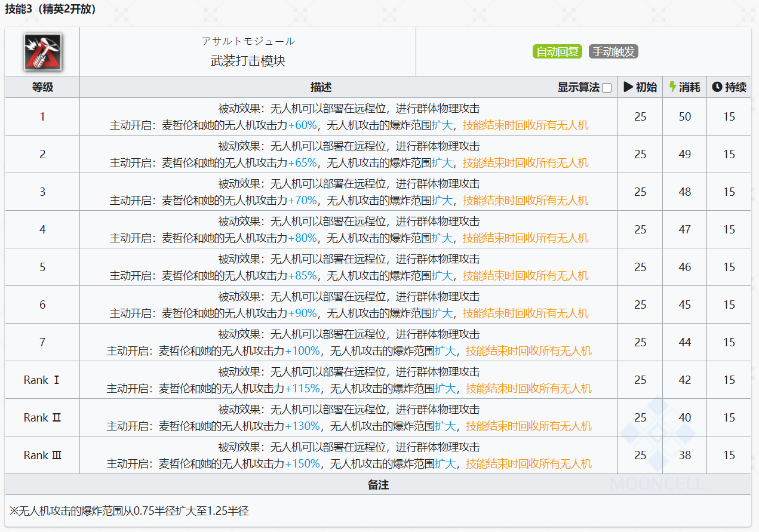
Task: Click the 描述 column header
Action: (321, 87)
